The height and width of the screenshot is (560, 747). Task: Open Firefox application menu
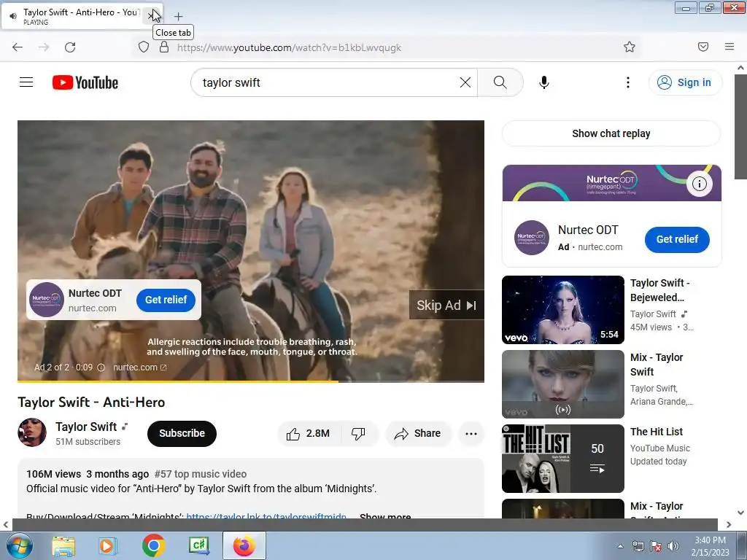729,47
